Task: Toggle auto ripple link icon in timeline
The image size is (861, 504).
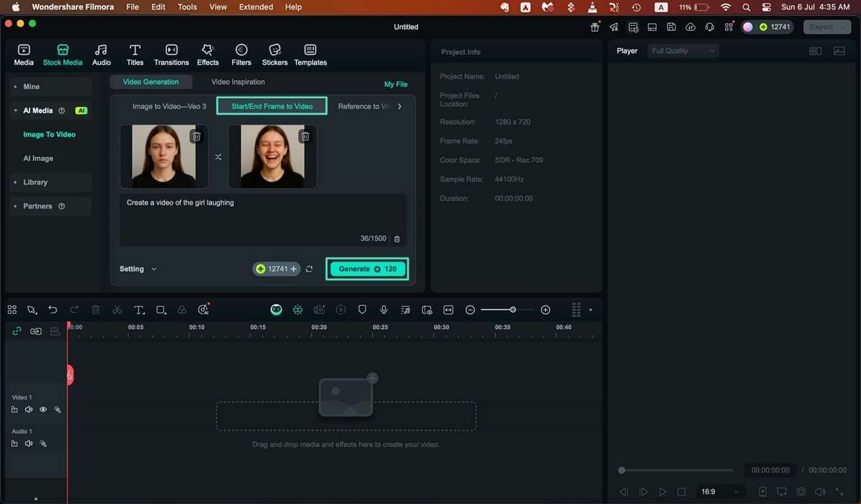Action: point(17,331)
